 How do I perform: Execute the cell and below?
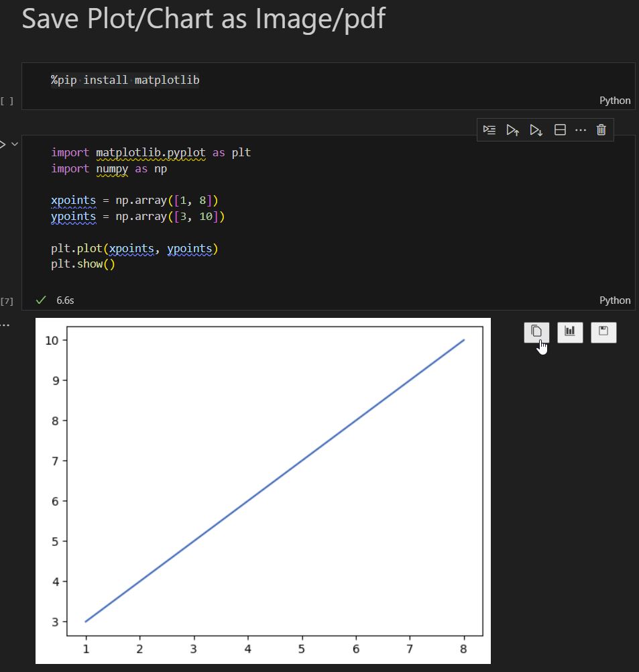pos(536,129)
